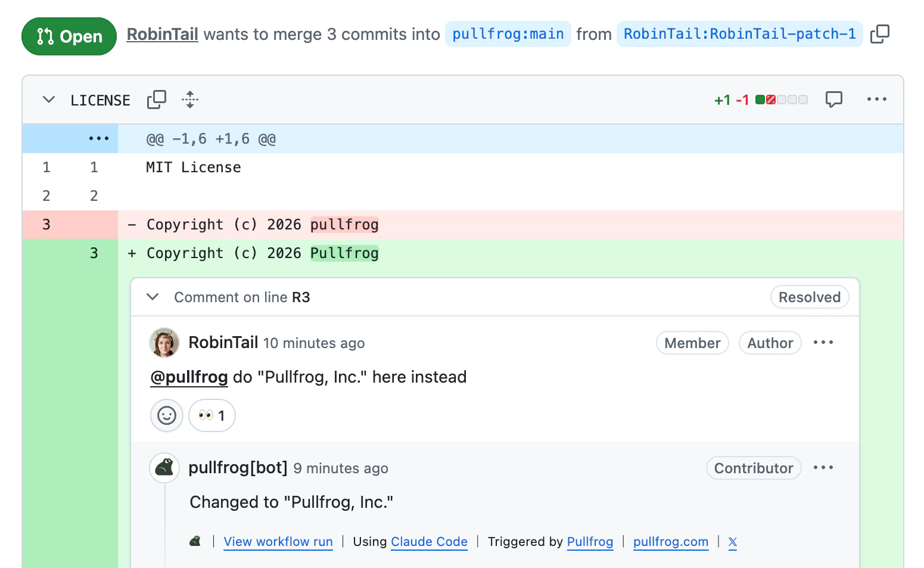Click the Contributor badge
The width and height of the screenshot is (924, 568).
point(754,468)
